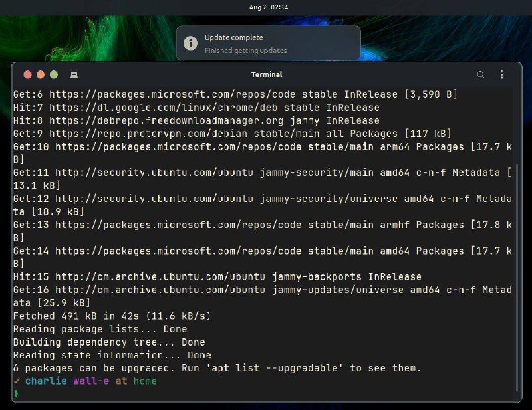This screenshot has height=410, width=532.
Task: Open a new terminal tab
Action: click(x=74, y=74)
